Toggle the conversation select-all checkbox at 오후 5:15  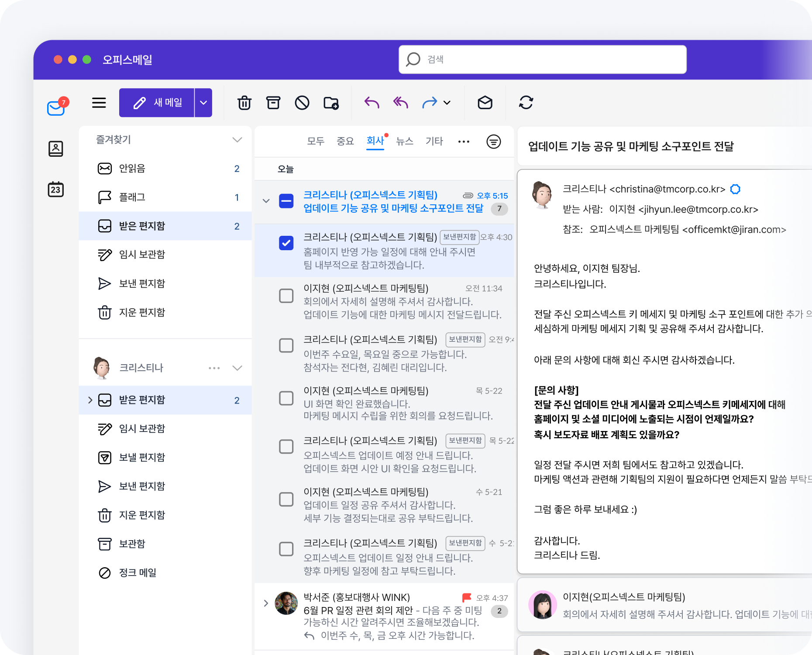(286, 201)
